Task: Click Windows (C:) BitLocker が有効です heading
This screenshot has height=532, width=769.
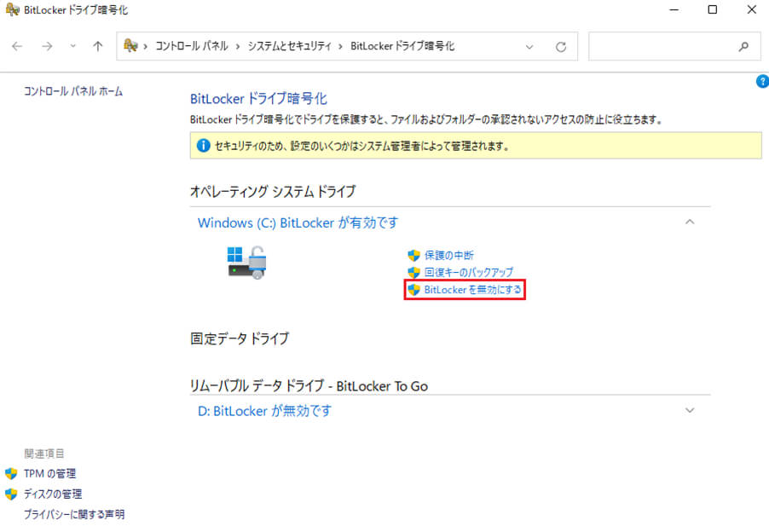Action: pyautogui.click(x=298, y=223)
